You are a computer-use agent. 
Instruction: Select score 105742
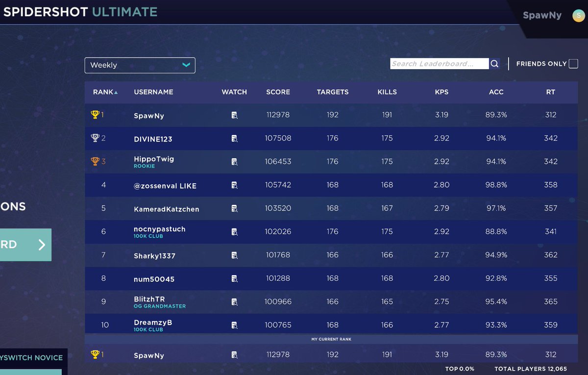pyautogui.click(x=278, y=185)
